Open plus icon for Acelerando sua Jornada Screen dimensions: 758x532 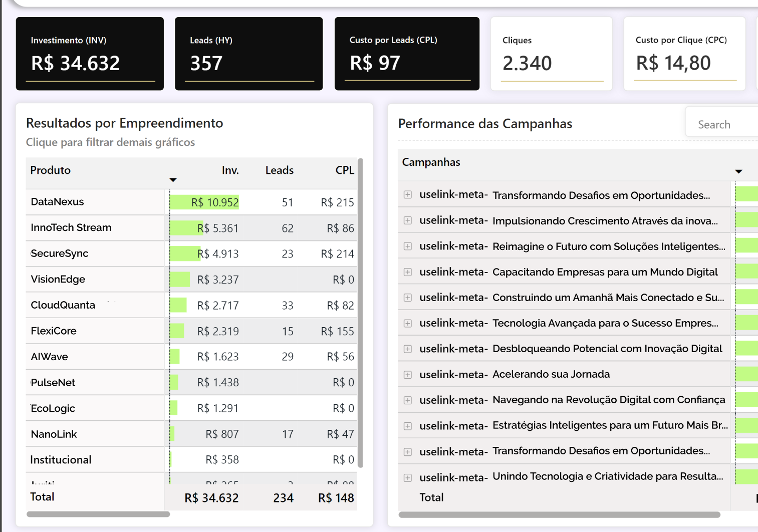point(408,375)
